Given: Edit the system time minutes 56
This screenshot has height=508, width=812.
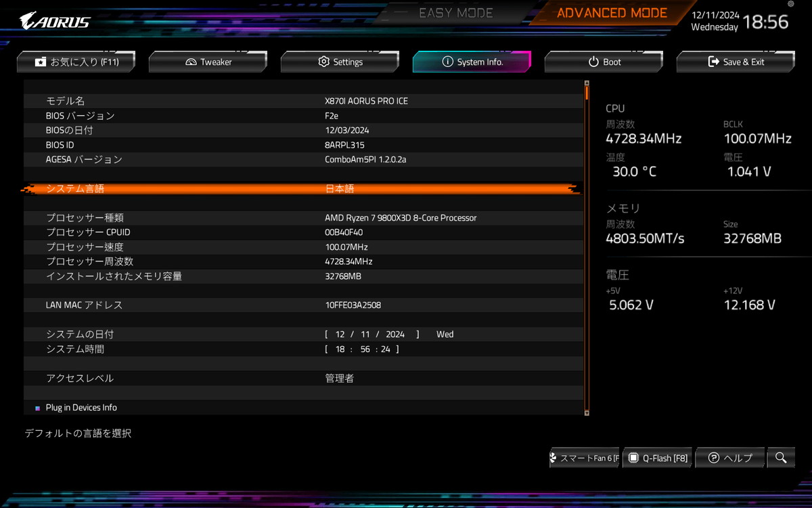Looking at the screenshot, I should [x=365, y=350].
